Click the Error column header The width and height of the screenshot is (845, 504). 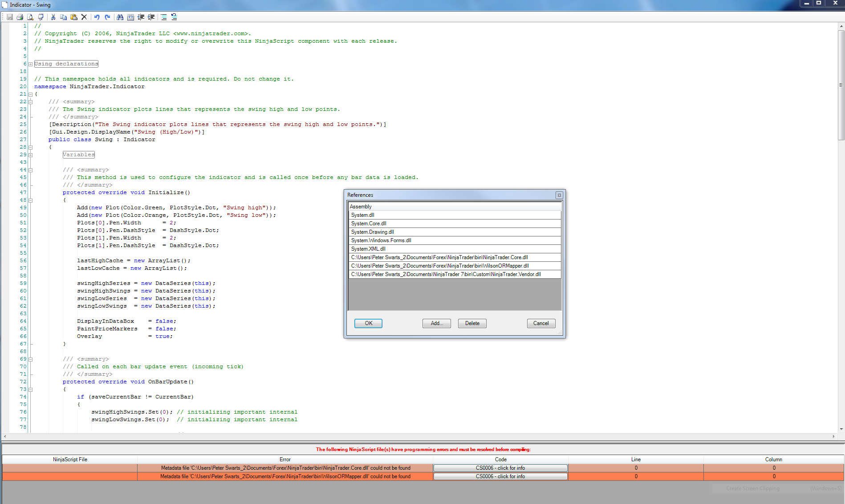(x=285, y=459)
